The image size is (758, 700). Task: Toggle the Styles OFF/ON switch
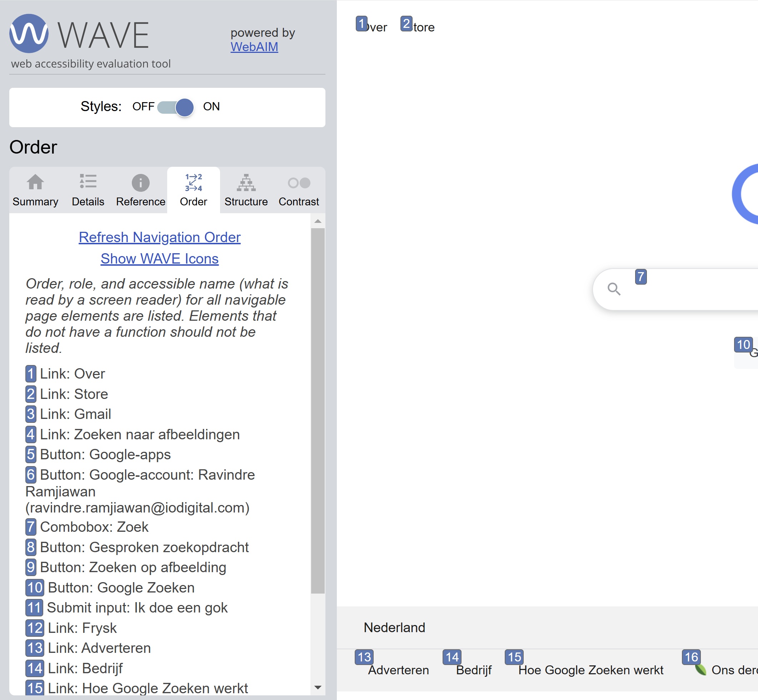(x=175, y=107)
